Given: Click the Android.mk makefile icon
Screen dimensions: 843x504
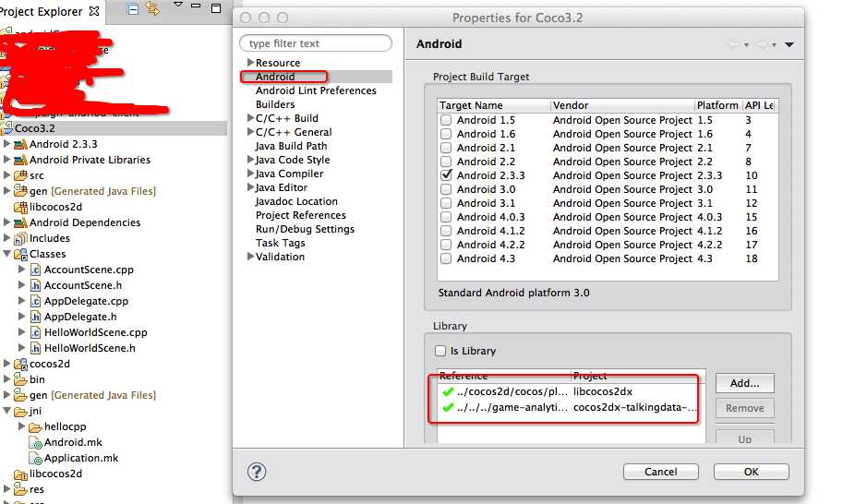Looking at the screenshot, I should (x=35, y=443).
